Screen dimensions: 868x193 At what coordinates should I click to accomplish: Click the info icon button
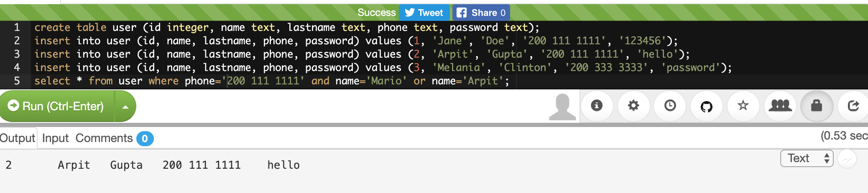coord(597,106)
